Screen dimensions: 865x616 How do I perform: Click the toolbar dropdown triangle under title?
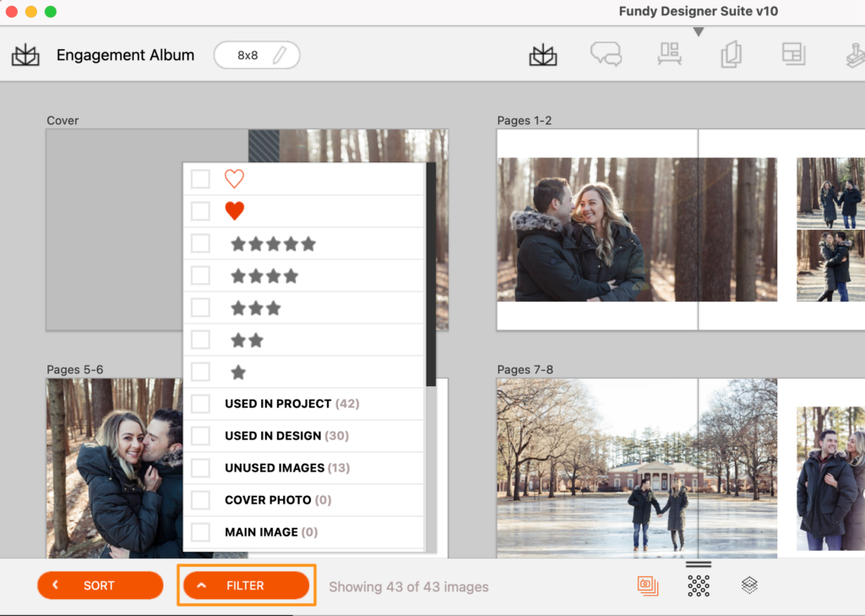tap(699, 32)
